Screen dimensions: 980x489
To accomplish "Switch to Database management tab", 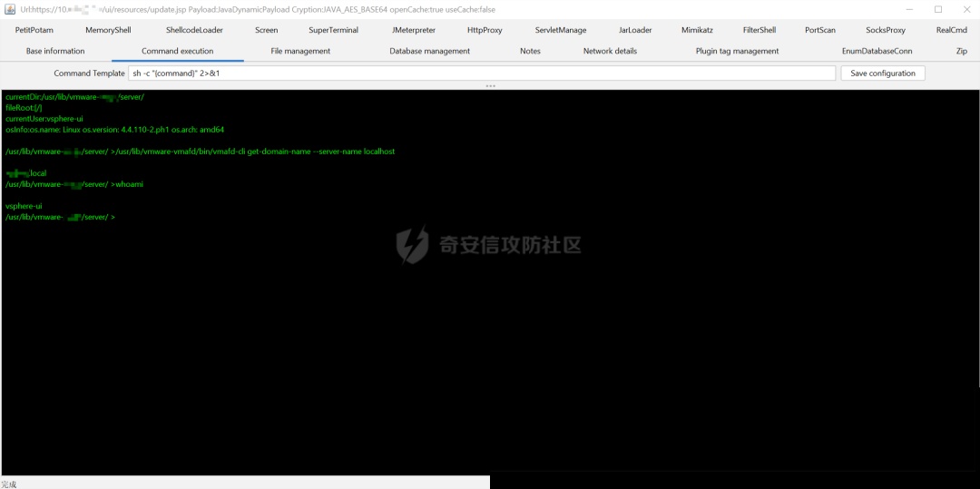I will (429, 51).
